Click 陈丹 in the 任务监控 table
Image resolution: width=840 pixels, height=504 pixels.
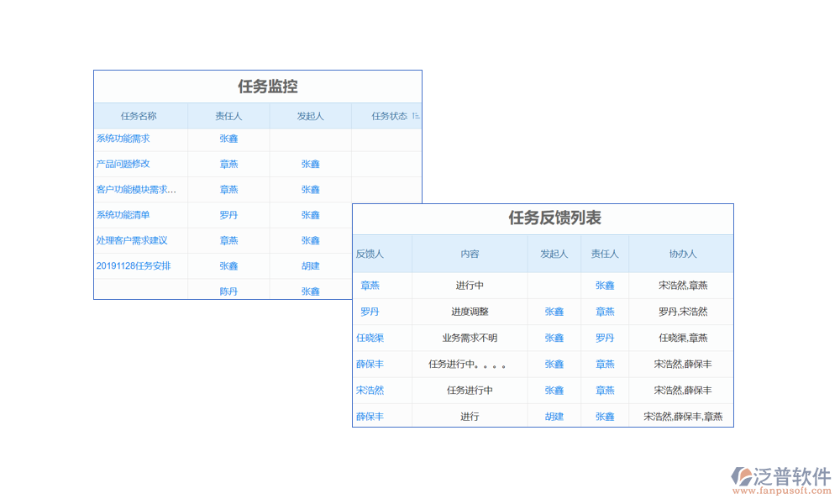coord(228,291)
